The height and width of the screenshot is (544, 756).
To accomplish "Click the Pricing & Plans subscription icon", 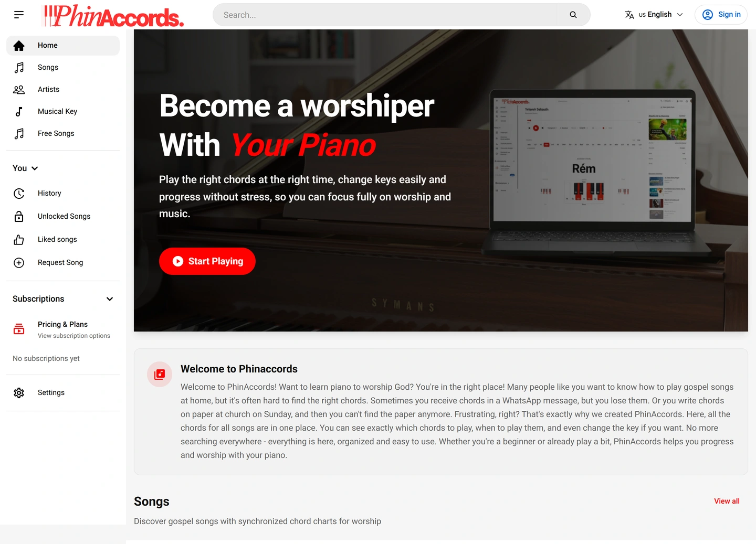I will tap(19, 329).
